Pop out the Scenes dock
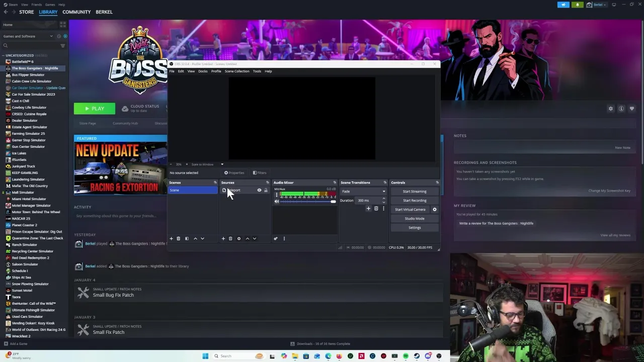 (x=215, y=183)
